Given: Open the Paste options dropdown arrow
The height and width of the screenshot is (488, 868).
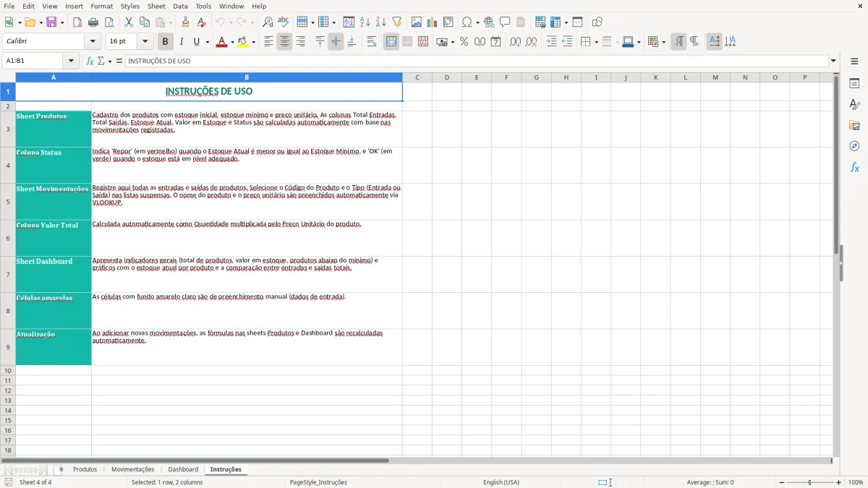Looking at the screenshot, I should click(171, 22).
